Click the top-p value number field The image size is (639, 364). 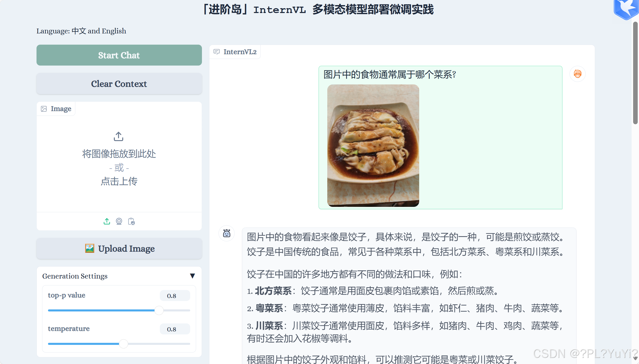pyautogui.click(x=175, y=296)
